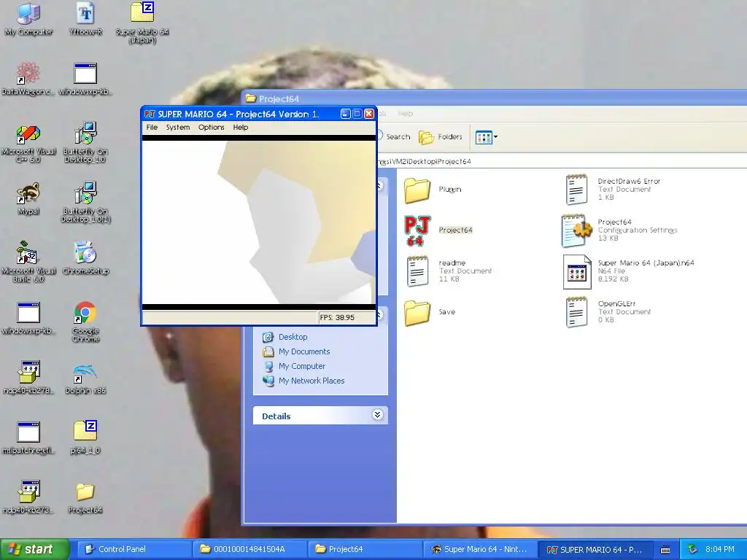Select the Project64 Configuration Settings file
The height and width of the screenshot is (560, 747).
[x=576, y=230]
